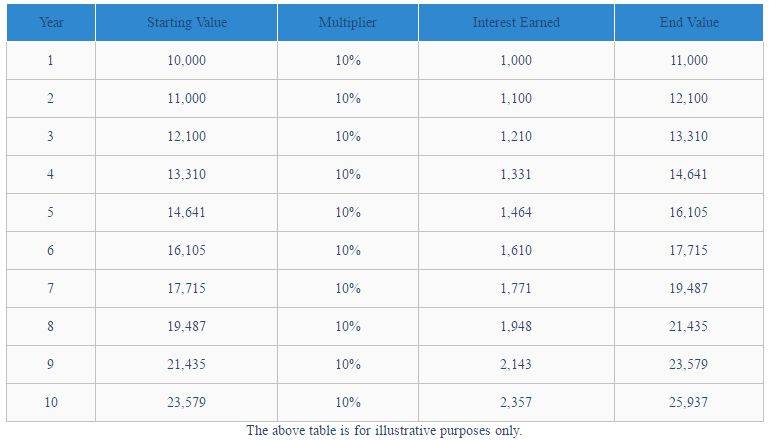Click Year 7 interest earned 1,771

click(516, 288)
